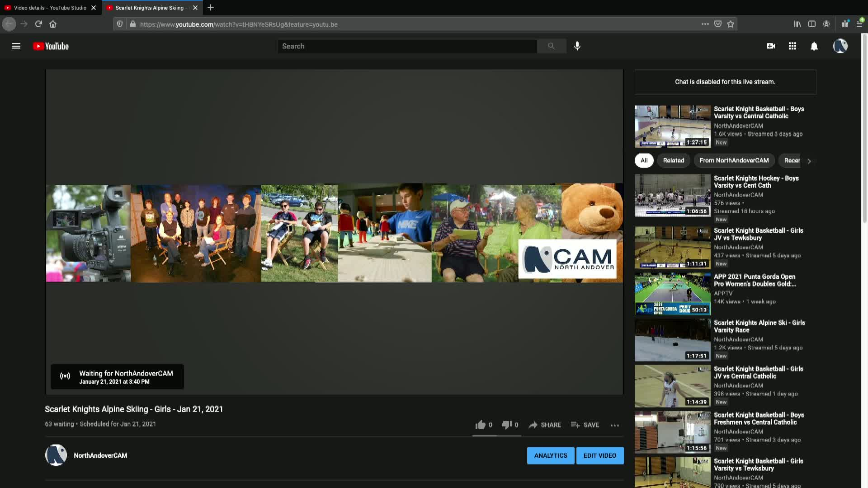Select the Related filter chip
868x488 pixels.
(x=674, y=160)
